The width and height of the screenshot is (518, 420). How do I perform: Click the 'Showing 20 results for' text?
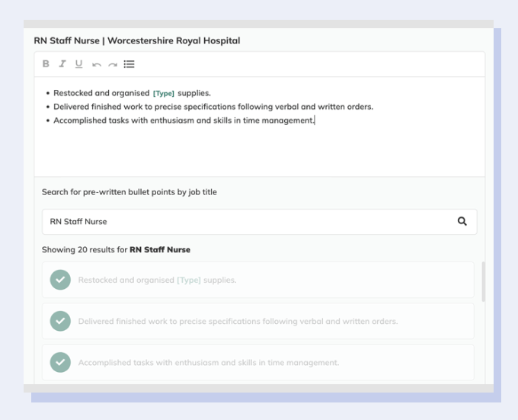pyautogui.click(x=85, y=249)
